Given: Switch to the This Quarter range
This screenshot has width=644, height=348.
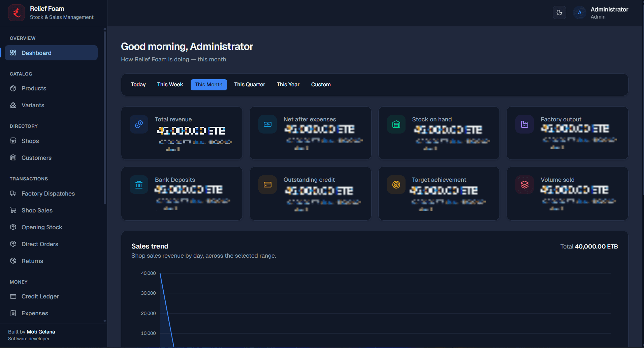Looking at the screenshot, I should (x=250, y=85).
